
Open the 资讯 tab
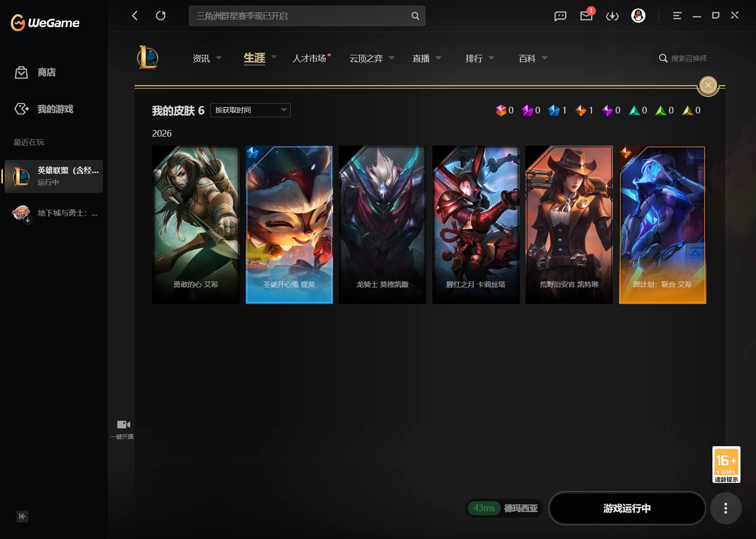pos(201,58)
